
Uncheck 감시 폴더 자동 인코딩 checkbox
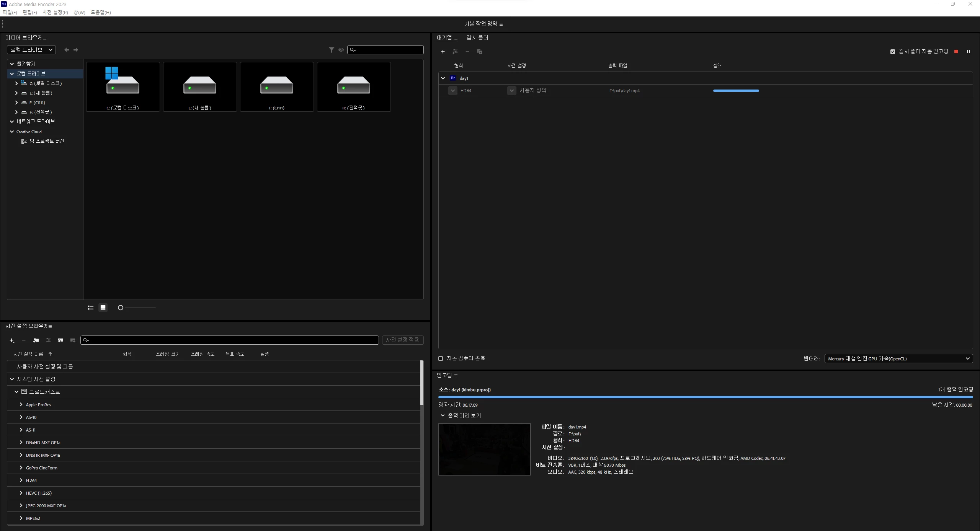click(893, 52)
